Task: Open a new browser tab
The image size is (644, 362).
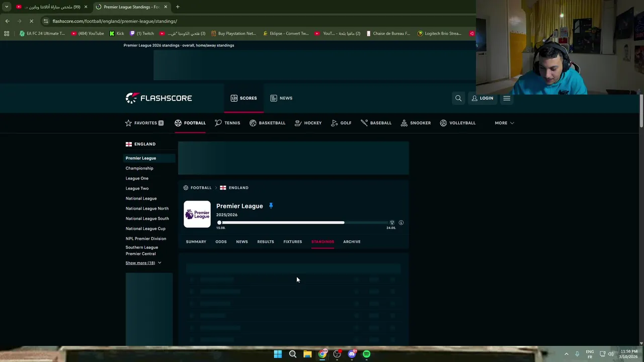Action: 178,7
